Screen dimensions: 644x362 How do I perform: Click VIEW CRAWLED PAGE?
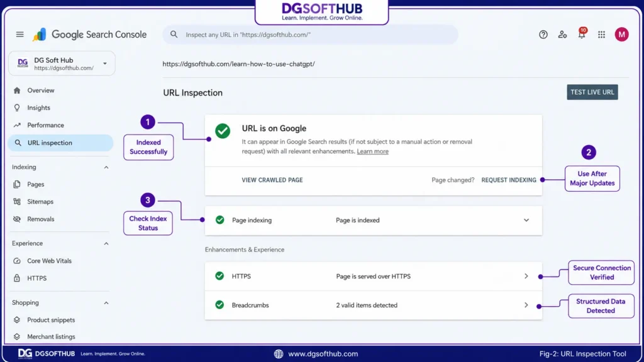click(x=272, y=180)
